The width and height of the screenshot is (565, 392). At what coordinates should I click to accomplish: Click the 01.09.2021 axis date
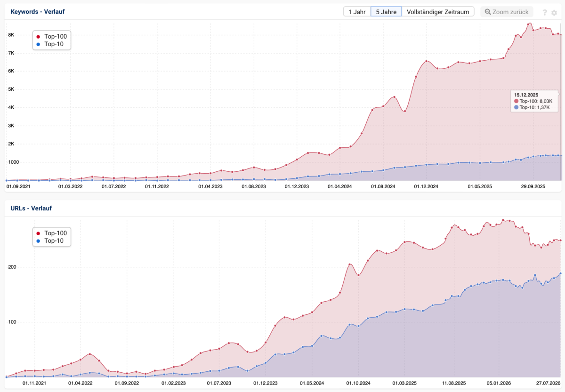[x=19, y=186]
